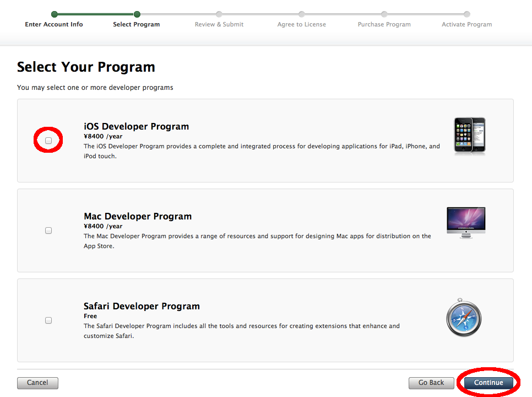Click the Go Back button
This screenshot has width=532, height=397.
pos(431,383)
